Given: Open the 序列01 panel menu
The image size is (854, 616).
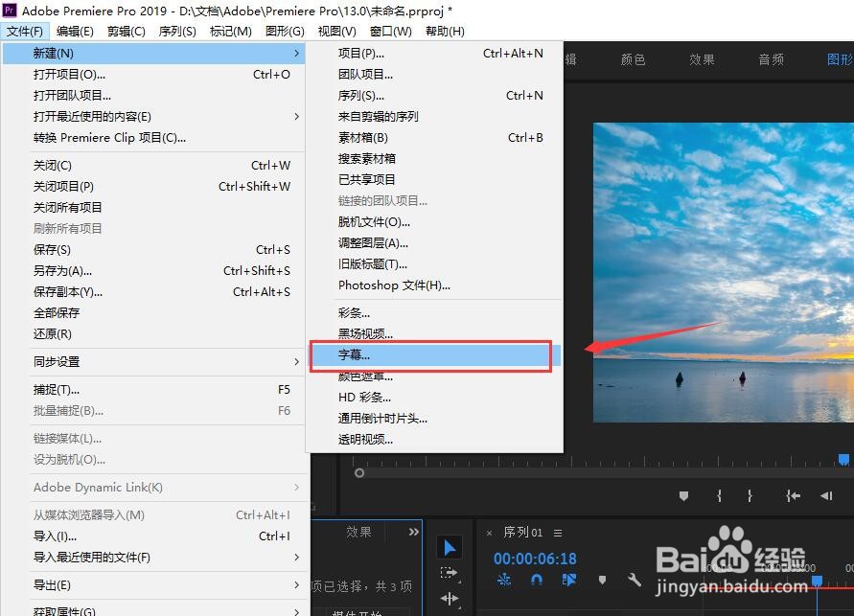Looking at the screenshot, I should [558, 535].
